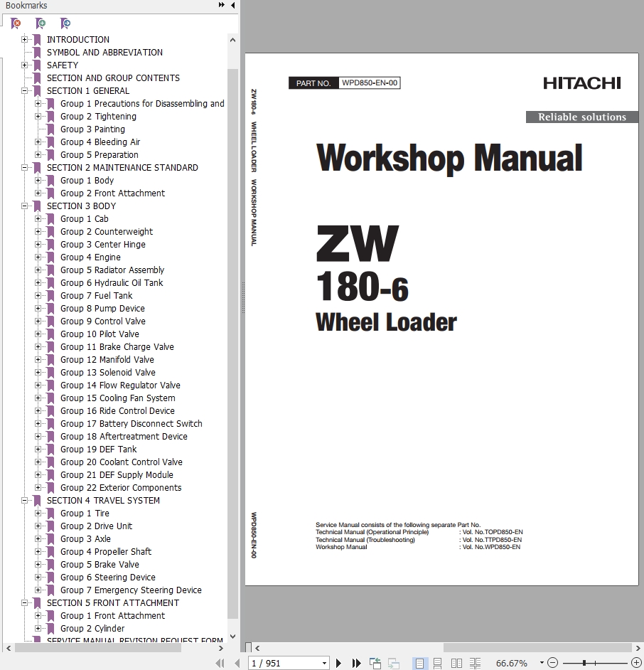Select Group 2 Cylinder bookmark
The height and width of the screenshot is (670, 644).
pos(92,629)
